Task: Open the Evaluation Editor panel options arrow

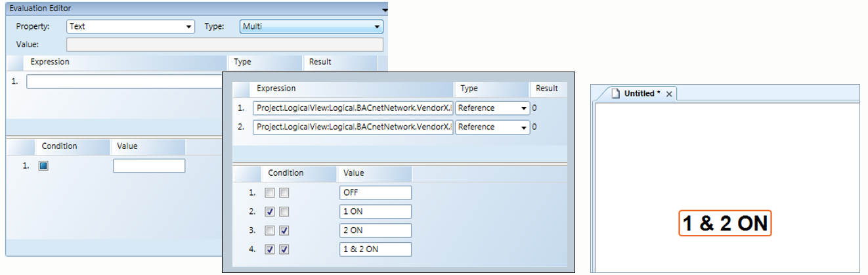Action: [384, 9]
